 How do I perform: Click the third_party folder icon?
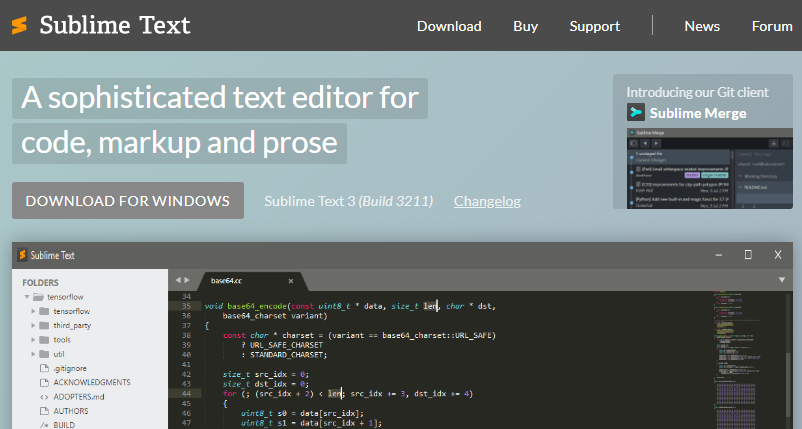44,326
